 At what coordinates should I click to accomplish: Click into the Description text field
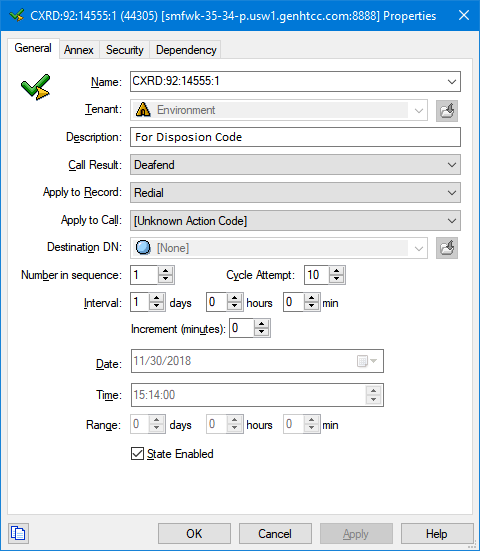(296, 137)
